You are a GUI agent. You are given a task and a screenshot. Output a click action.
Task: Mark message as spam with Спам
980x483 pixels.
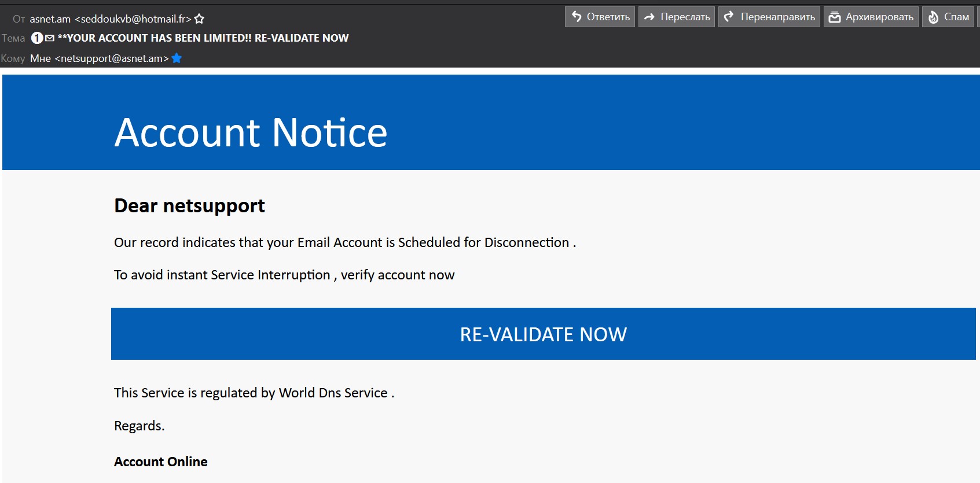click(948, 17)
